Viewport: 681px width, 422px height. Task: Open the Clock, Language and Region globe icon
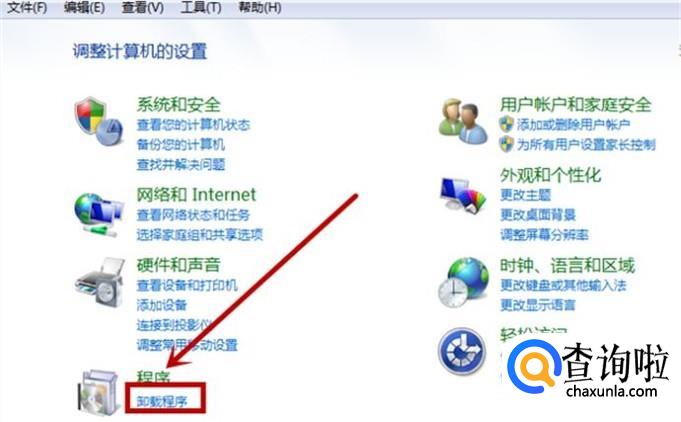pyautogui.click(x=463, y=282)
